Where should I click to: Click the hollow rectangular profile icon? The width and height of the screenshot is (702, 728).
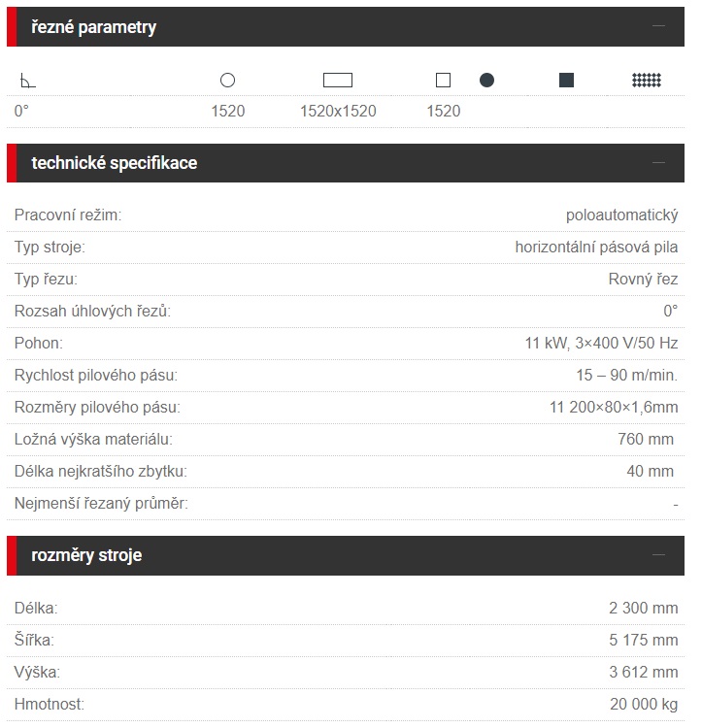[338, 81]
